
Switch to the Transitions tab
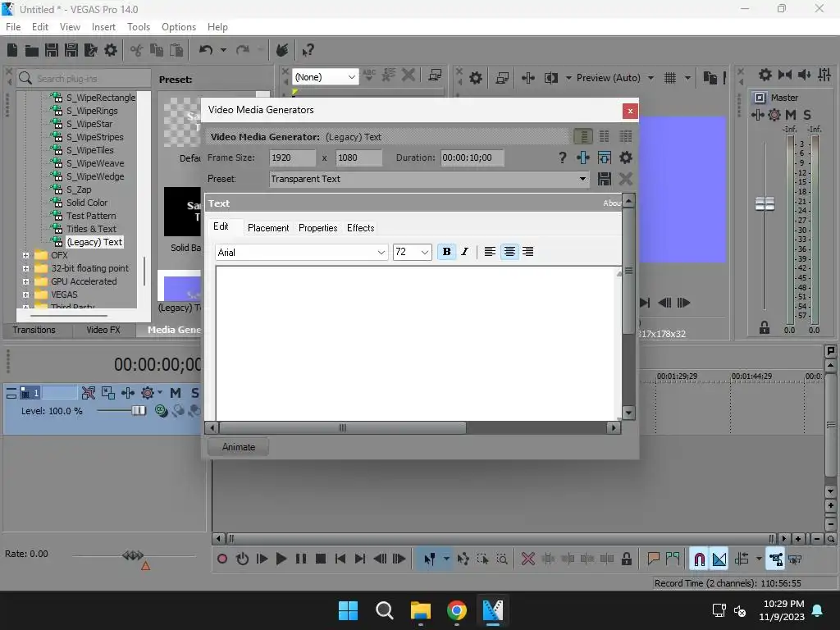click(x=34, y=330)
